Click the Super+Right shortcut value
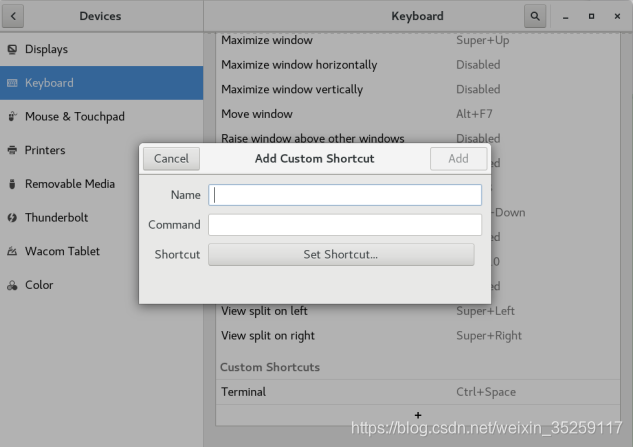Viewport: 633px width, 447px height. pyautogui.click(x=489, y=336)
